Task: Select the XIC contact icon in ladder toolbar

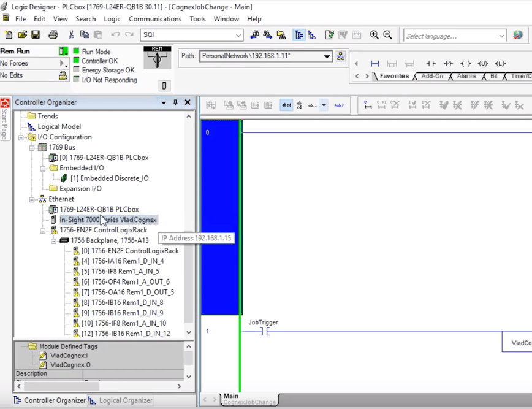Action: (431, 63)
